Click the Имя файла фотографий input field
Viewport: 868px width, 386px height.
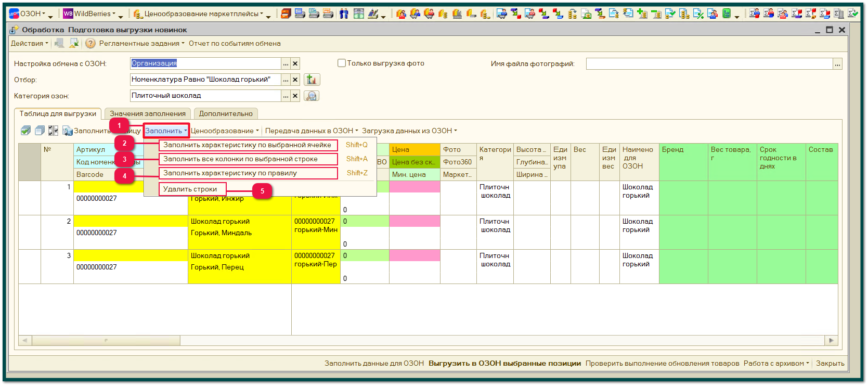click(x=709, y=64)
